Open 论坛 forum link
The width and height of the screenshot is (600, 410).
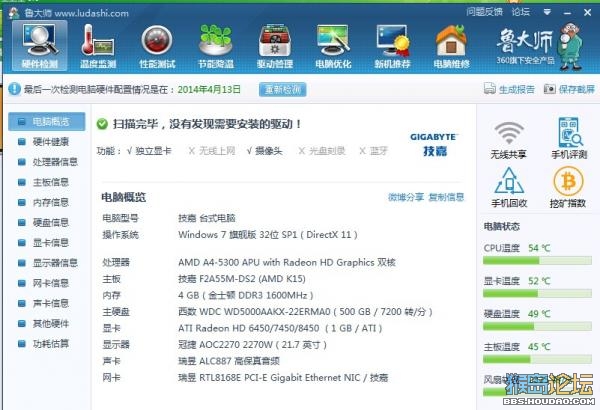[x=521, y=12]
